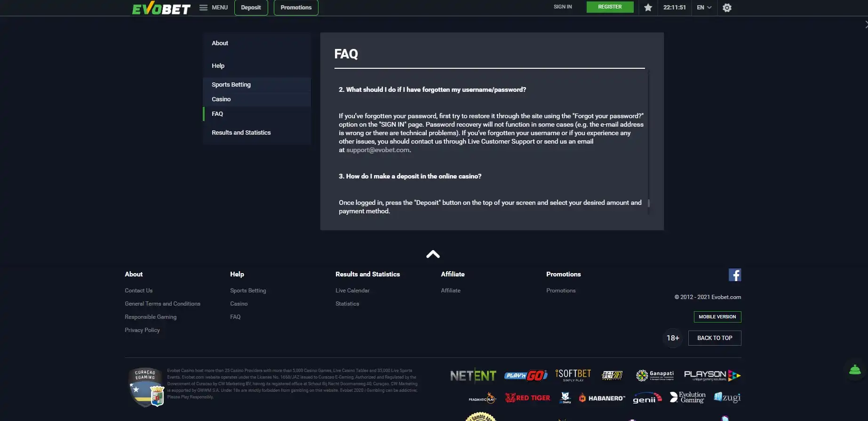Image resolution: width=868 pixels, height=421 pixels.
Task: Switch to the MOBILE VERSION
Action: [717, 317]
